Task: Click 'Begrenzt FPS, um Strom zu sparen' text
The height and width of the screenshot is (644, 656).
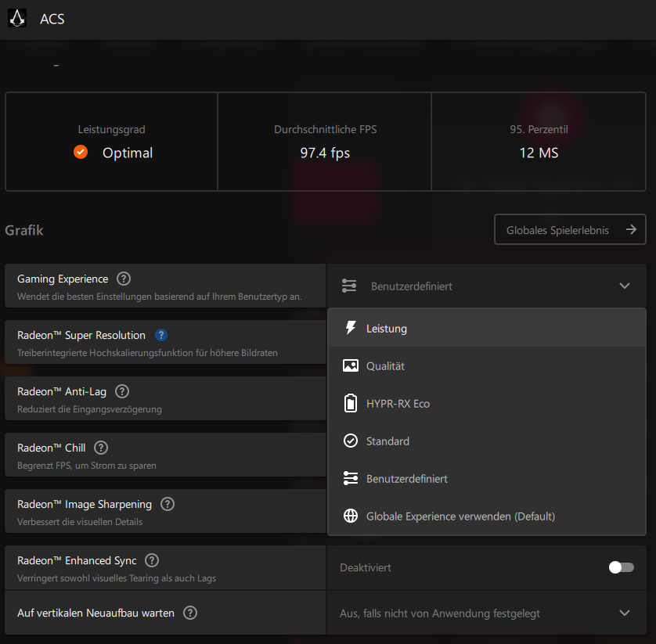Action: (x=87, y=466)
